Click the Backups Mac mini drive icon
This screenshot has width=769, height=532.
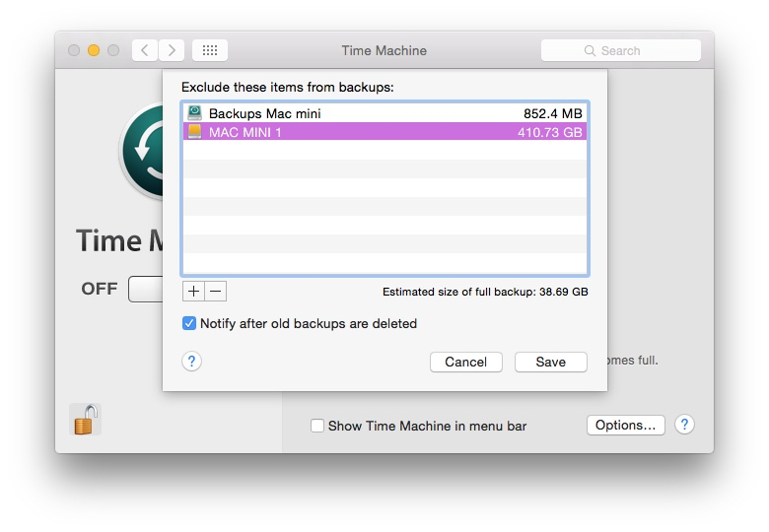tap(194, 112)
